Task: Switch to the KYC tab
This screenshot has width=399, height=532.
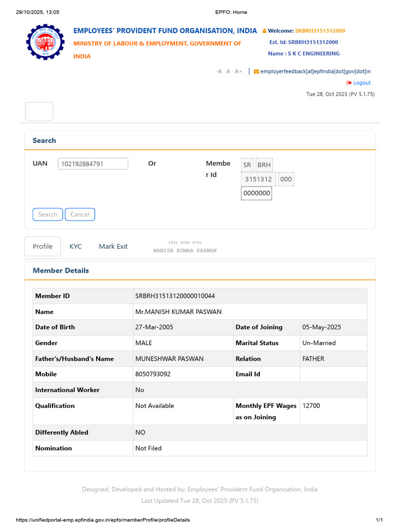Action: (76, 247)
